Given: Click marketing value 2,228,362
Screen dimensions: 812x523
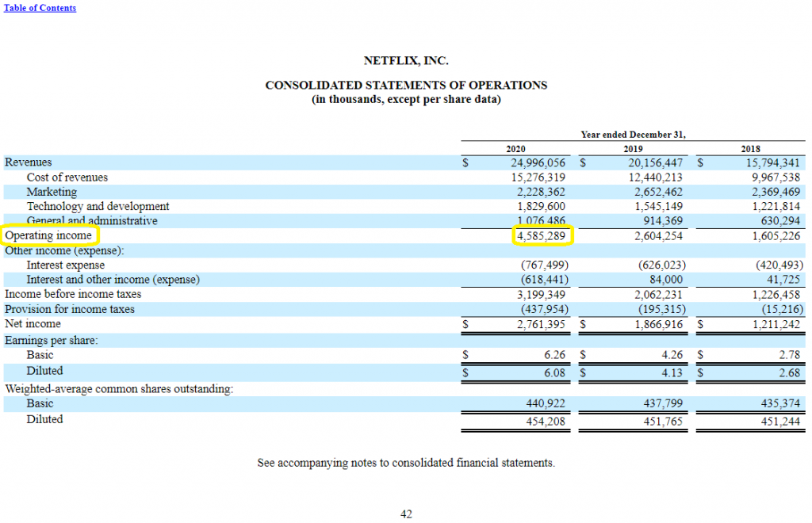Looking at the screenshot, I should coord(541,192).
